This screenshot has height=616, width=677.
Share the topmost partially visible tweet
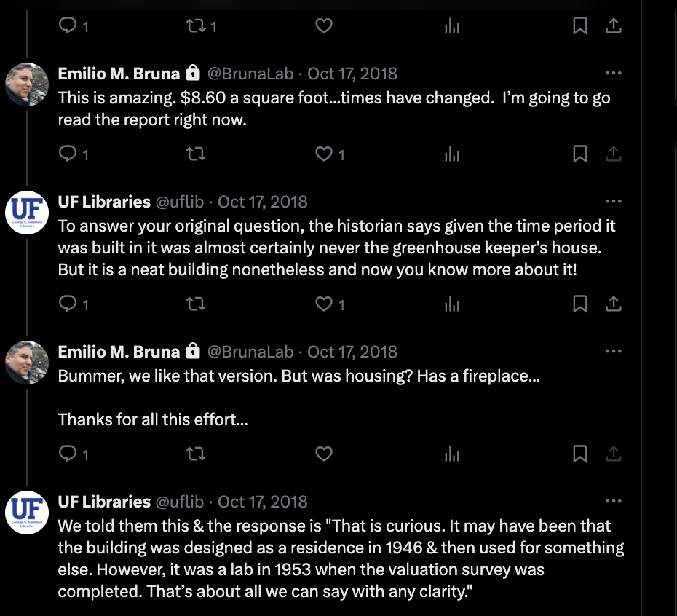614,26
